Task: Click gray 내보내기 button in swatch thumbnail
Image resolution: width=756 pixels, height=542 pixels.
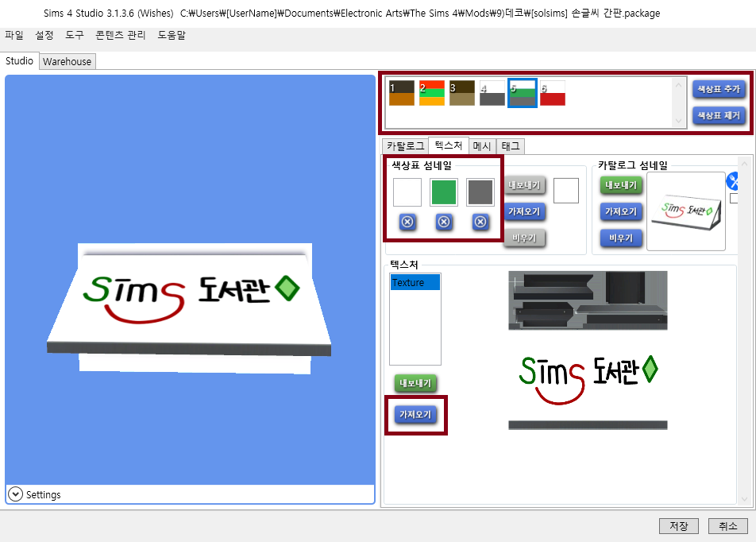Action: (525, 185)
